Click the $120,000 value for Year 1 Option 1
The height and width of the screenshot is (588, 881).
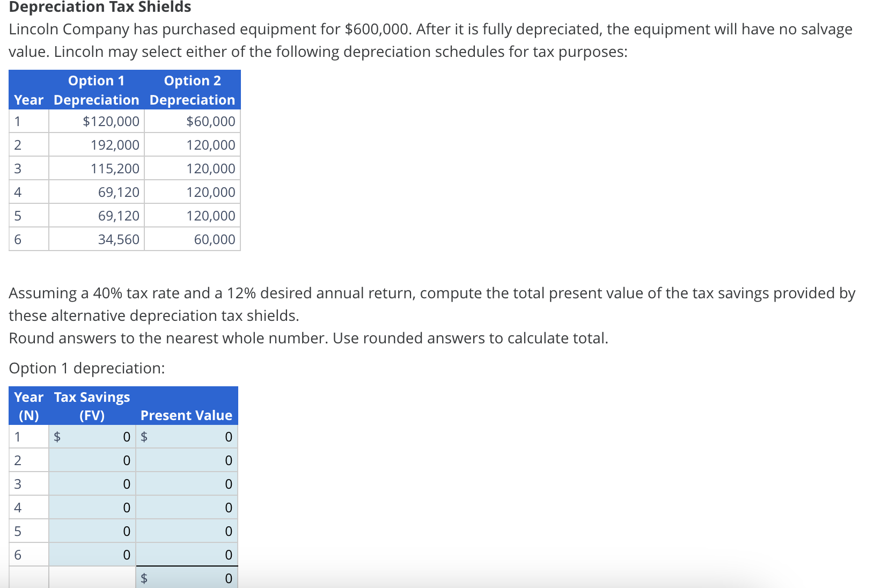pyautogui.click(x=111, y=121)
